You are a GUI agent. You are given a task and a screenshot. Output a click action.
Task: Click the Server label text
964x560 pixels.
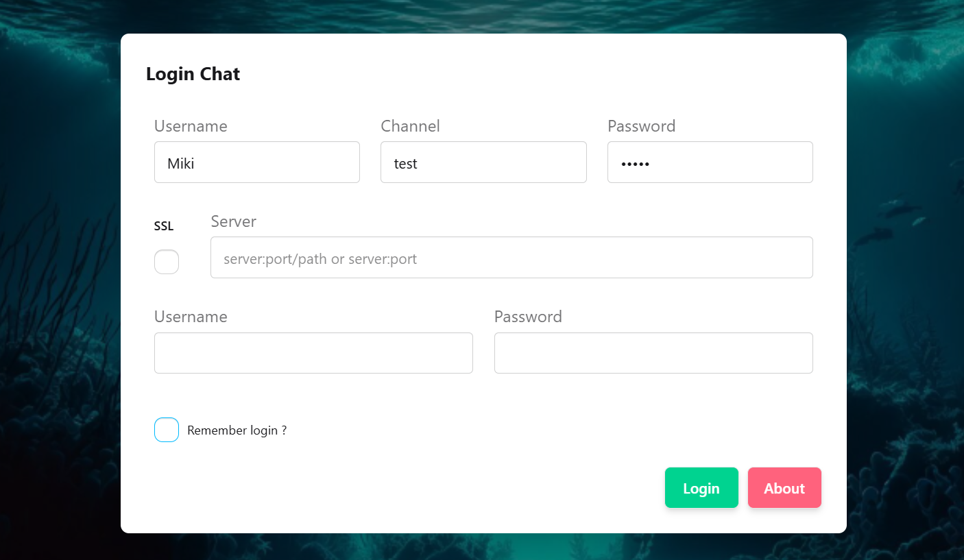point(233,221)
